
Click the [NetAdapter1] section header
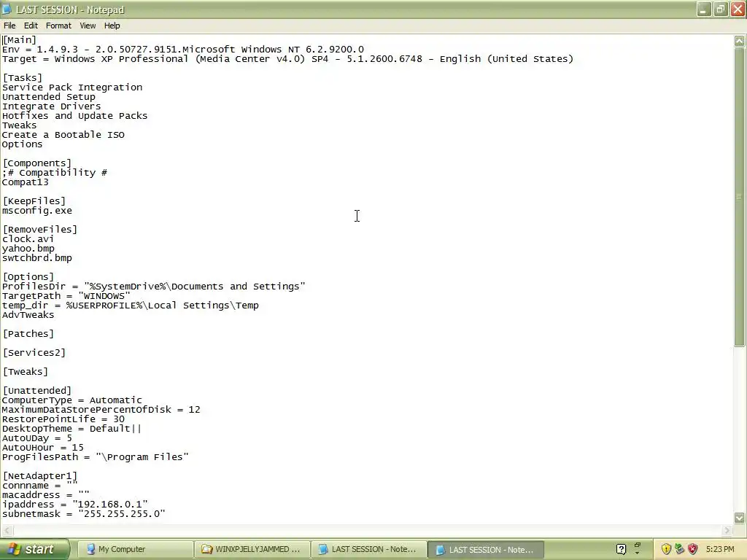pos(40,476)
